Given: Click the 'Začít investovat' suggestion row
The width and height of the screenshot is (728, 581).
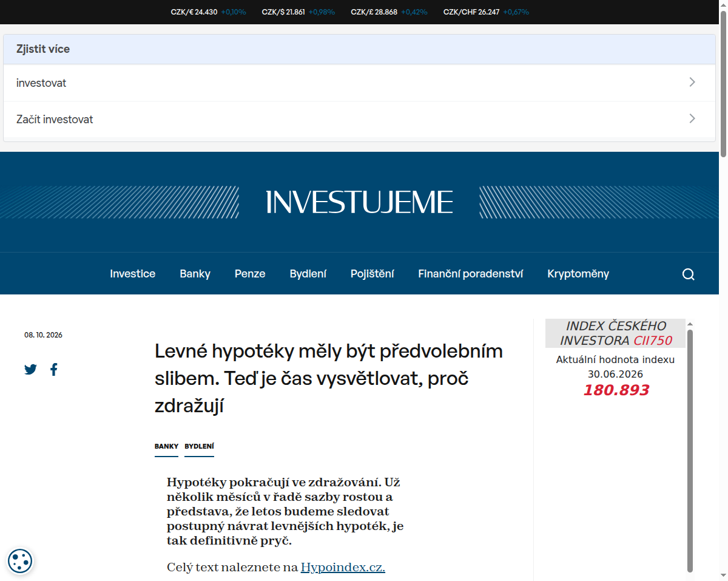Looking at the screenshot, I should point(359,120).
